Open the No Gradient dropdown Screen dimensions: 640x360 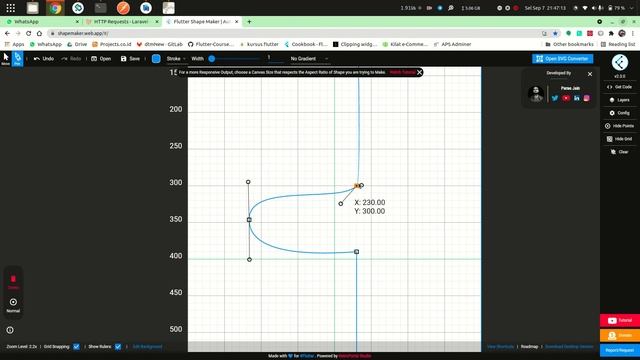(309, 59)
